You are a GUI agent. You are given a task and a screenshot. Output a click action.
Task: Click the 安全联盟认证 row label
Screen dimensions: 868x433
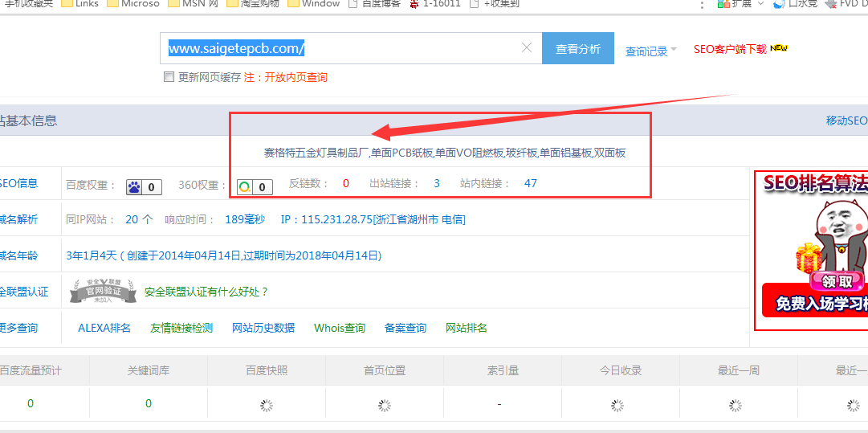[24, 292]
